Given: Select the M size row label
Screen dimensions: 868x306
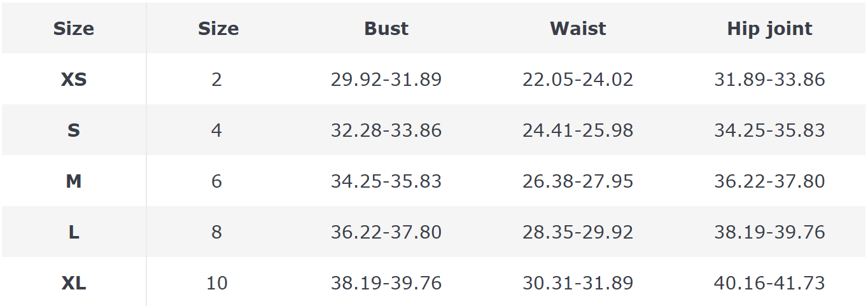Looking at the screenshot, I should [x=74, y=181].
